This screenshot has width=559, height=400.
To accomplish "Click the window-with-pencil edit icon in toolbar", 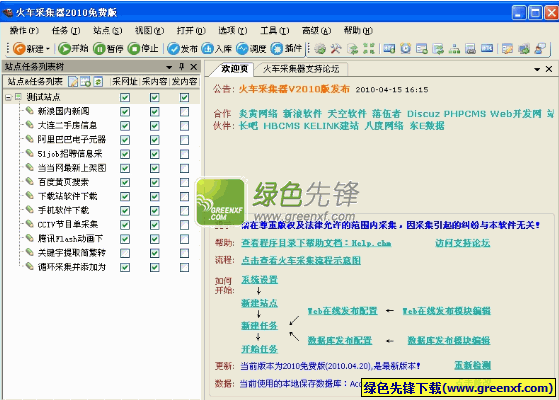I will [x=507, y=48].
